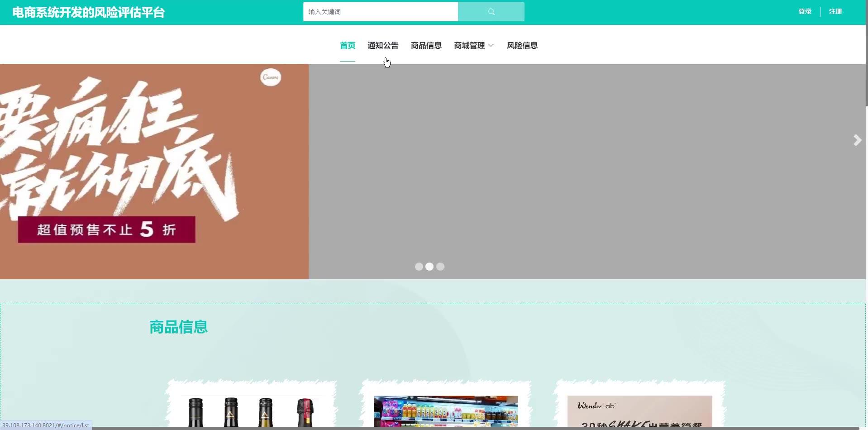Click the 注册 link
The width and height of the screenshot is (868, 430).
click(835, 12)
